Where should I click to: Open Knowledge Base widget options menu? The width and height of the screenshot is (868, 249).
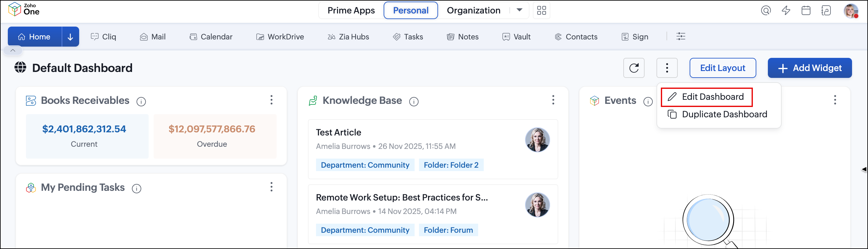(553, 100)
